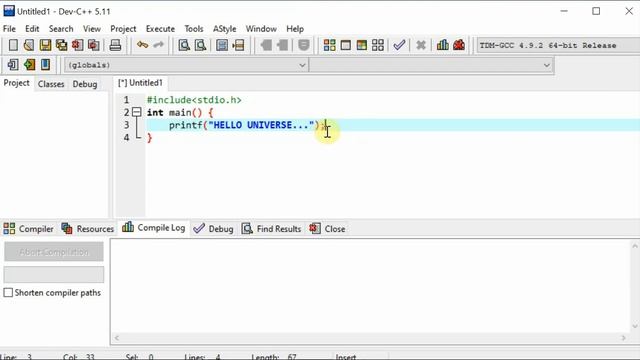Click the compile log horizontal scrollbar
The image size is (640, 360).
tap(370, 338)
